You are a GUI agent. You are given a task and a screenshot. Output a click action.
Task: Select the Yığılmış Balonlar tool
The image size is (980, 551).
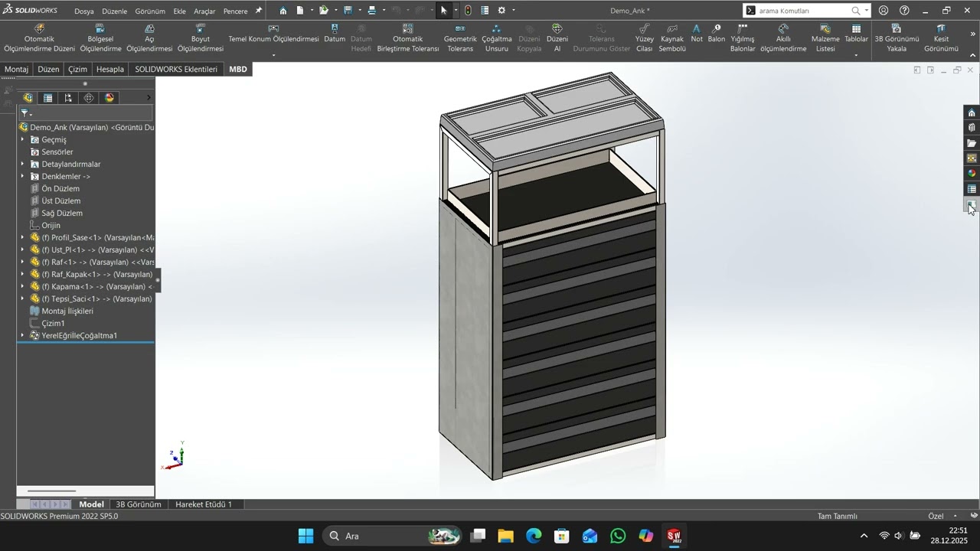[743, 38]
